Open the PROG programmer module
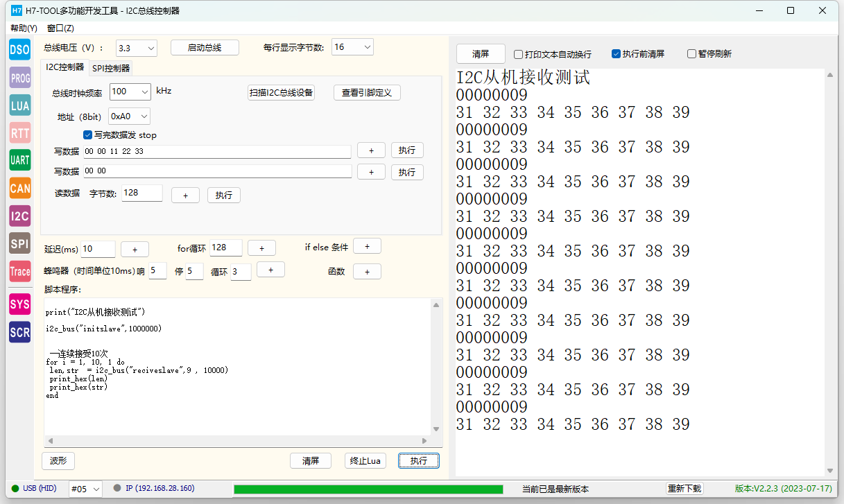 tap(20, 78)
